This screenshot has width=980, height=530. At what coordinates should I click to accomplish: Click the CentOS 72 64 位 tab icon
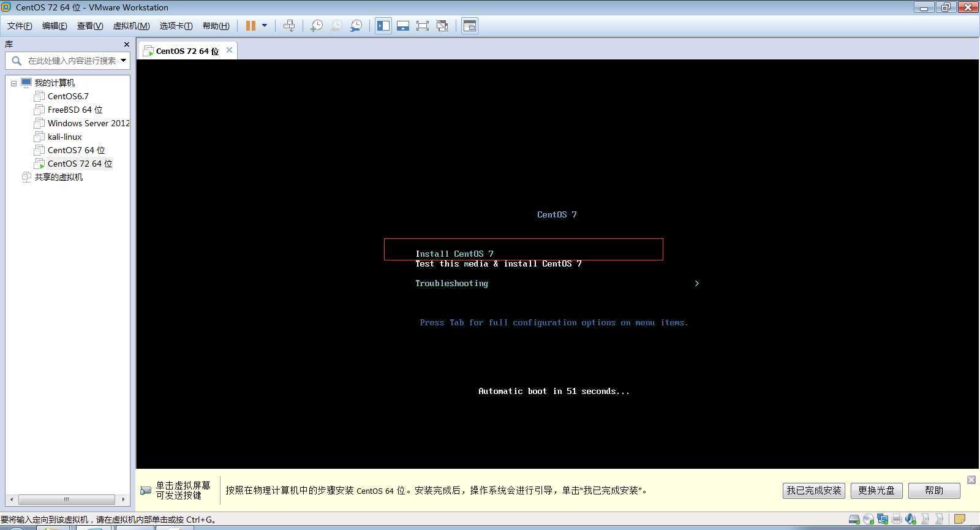click(x=148, y=51)
